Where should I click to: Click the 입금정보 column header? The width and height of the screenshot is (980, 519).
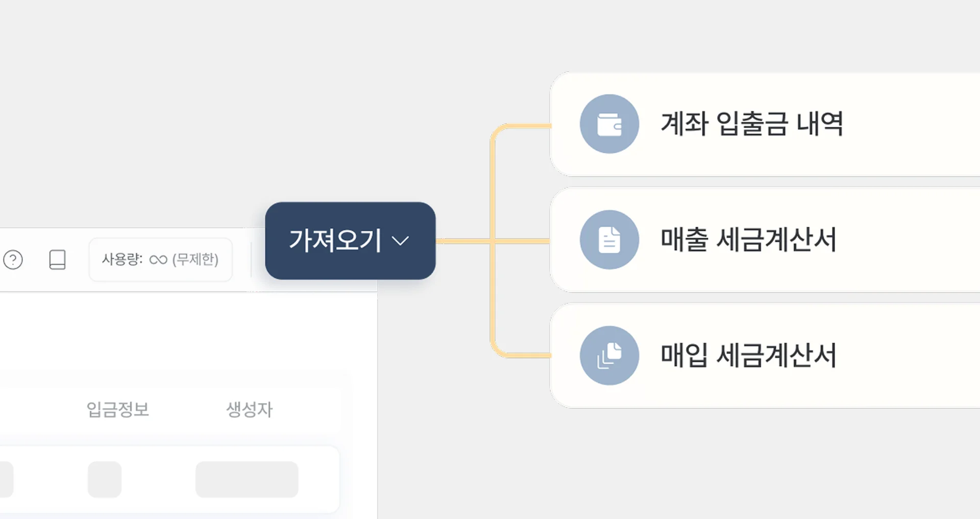pos(118,409)
